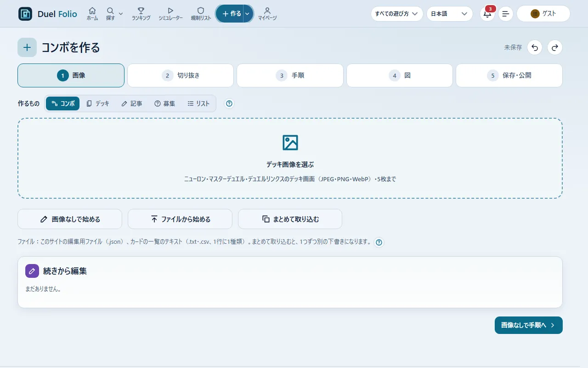Image resolution: width=588 pixels, height=368 pixels.
Task: Click the ＋作る create button
Action: click(x=230, y=14)
